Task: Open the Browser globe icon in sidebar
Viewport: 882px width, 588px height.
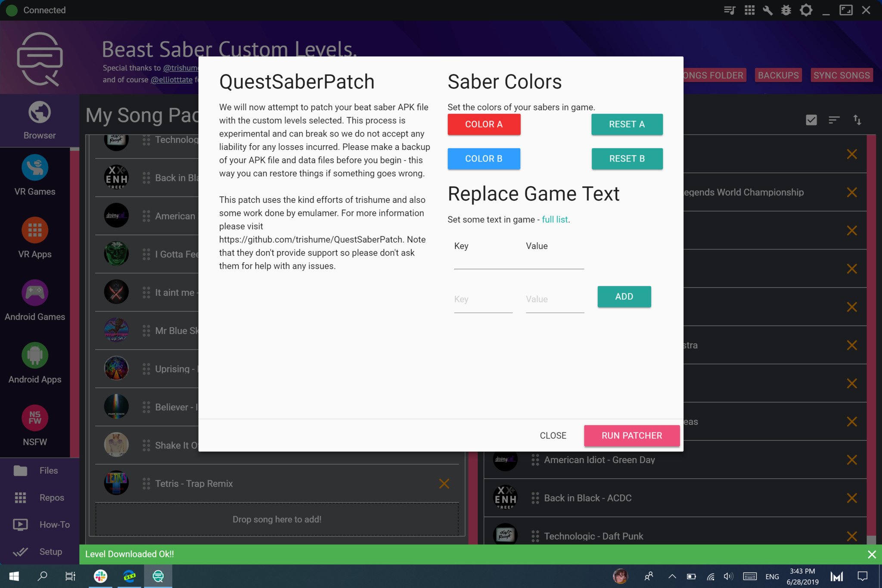Action: (39, 113)
